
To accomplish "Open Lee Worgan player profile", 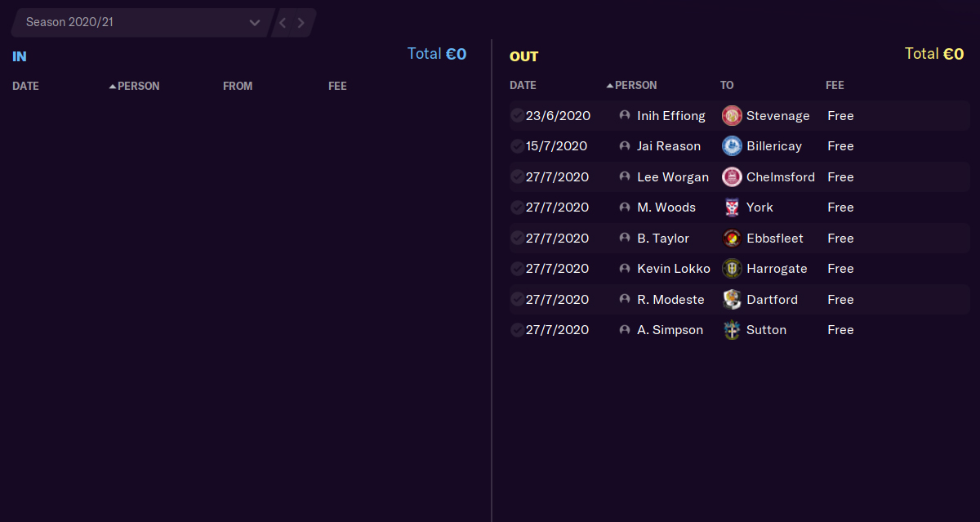I will (x=673, y=177).
